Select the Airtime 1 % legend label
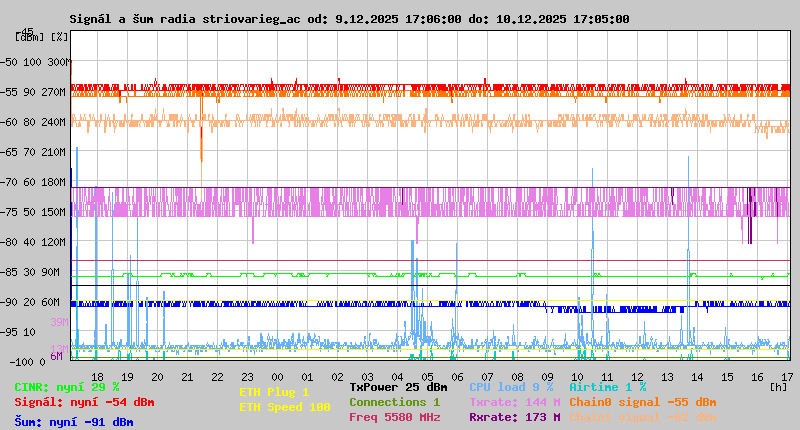The image size is (800, 430). click(607, 387)
